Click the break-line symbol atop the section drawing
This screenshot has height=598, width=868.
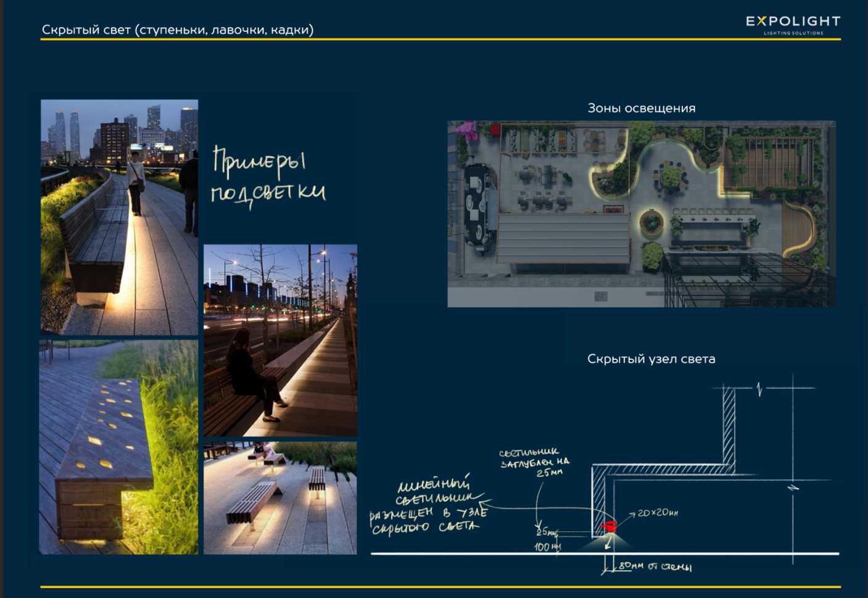[759, 389]
